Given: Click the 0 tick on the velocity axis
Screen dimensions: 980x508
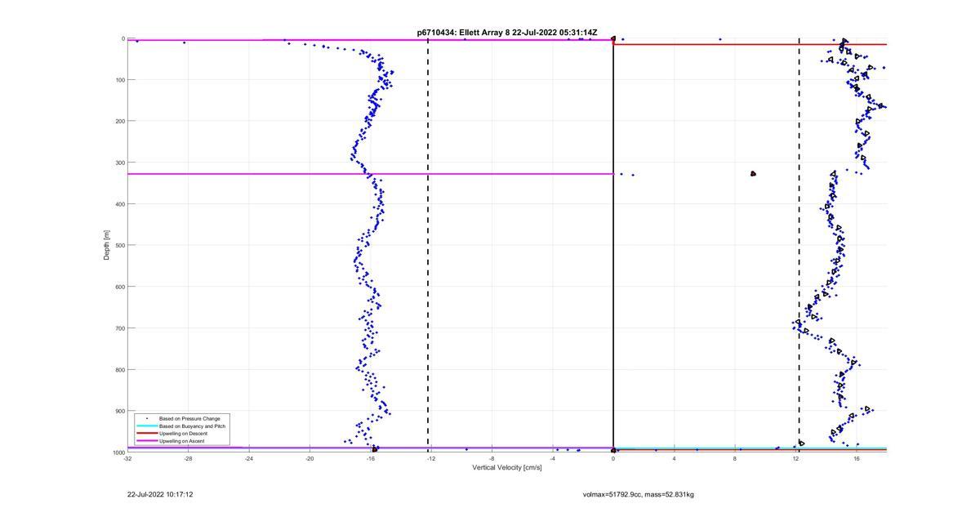Looking at the screenshot, I should click(x=613, y=459).
